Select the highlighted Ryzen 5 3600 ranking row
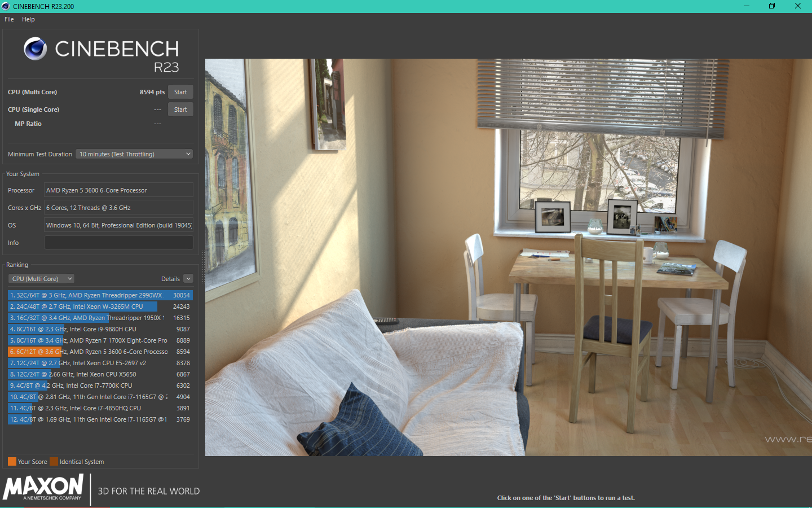 [100, 352]
